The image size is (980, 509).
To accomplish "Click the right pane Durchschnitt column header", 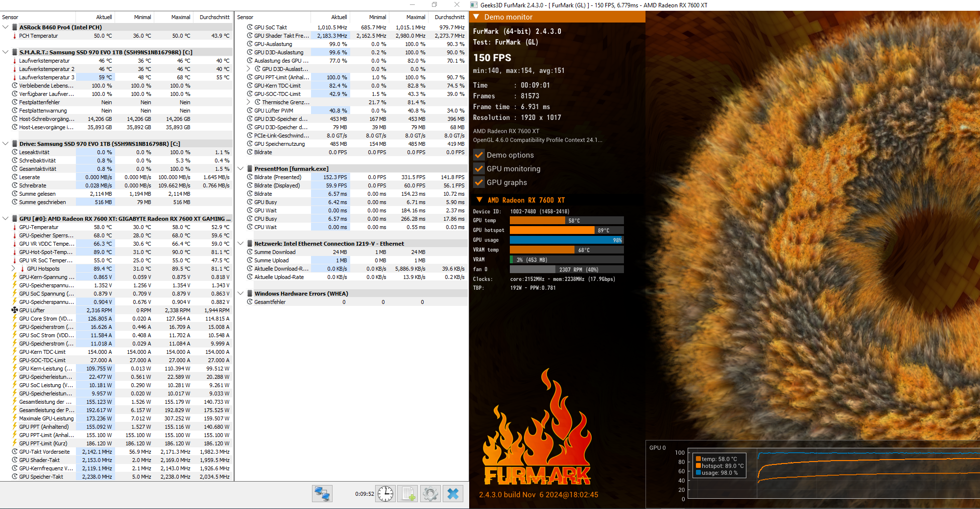I will pyautogui.click(x=448, y=17).
